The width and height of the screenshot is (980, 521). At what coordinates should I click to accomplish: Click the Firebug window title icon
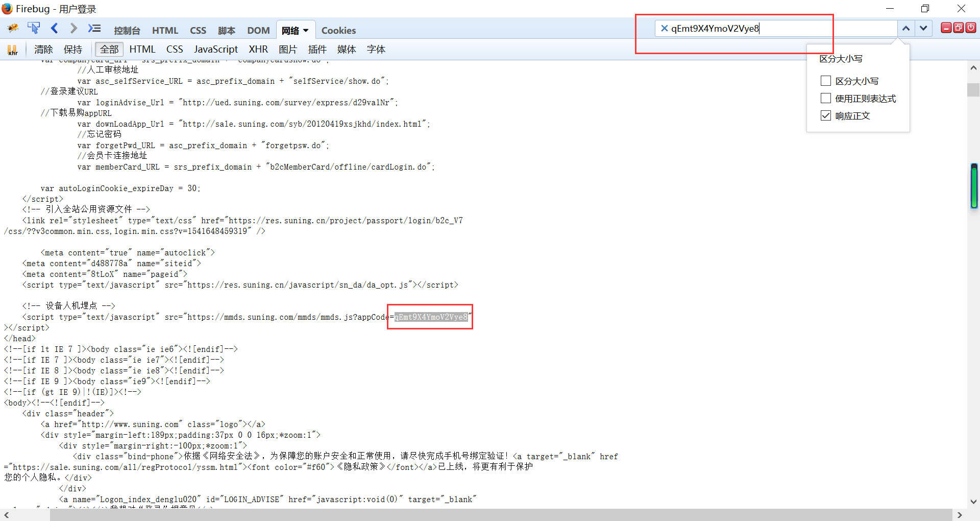[7, 9]
